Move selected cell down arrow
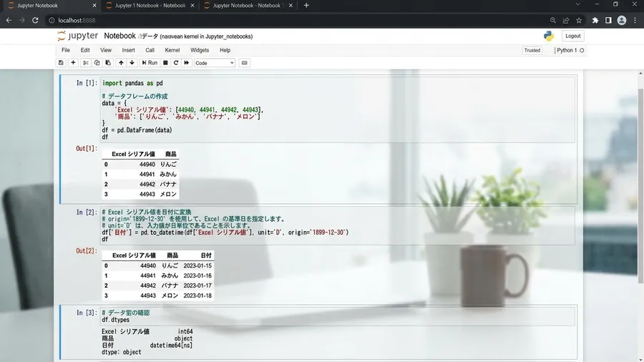The image size is (644, 362). (x=132, y=63)
